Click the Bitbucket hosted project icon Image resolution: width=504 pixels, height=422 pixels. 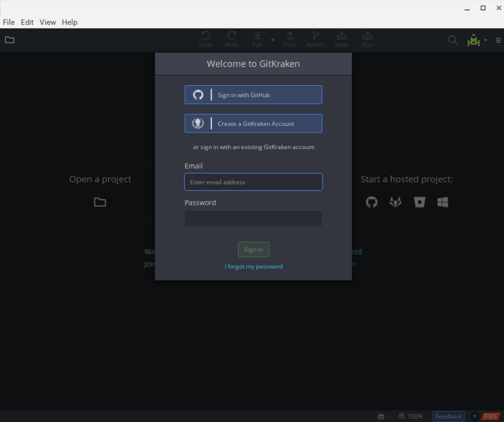419,202
